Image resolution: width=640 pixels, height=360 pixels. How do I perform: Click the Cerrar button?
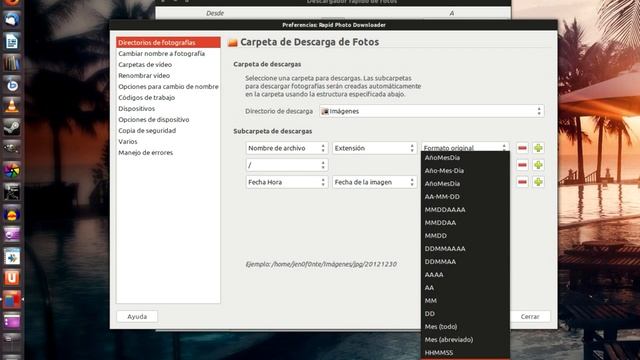coord(530,316)
